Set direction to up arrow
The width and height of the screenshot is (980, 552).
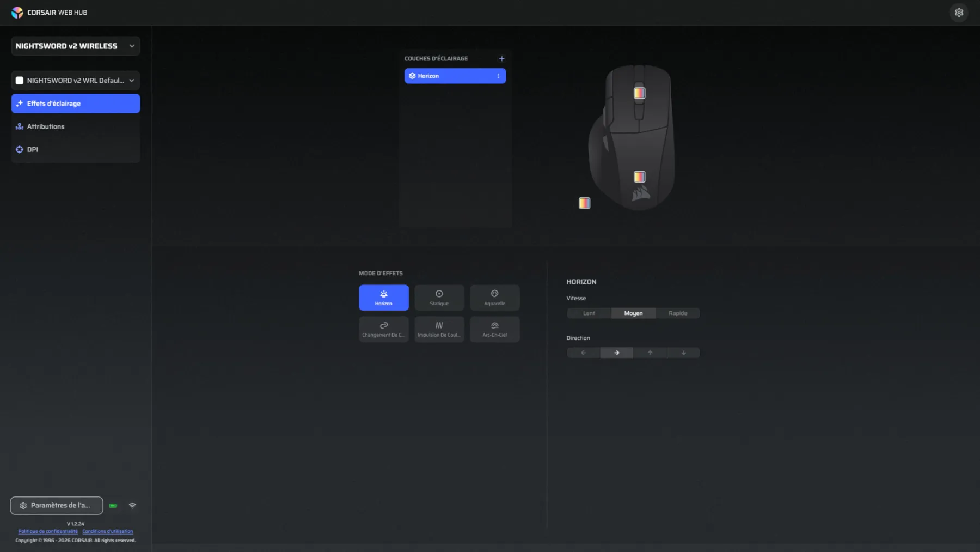(650, 353)
